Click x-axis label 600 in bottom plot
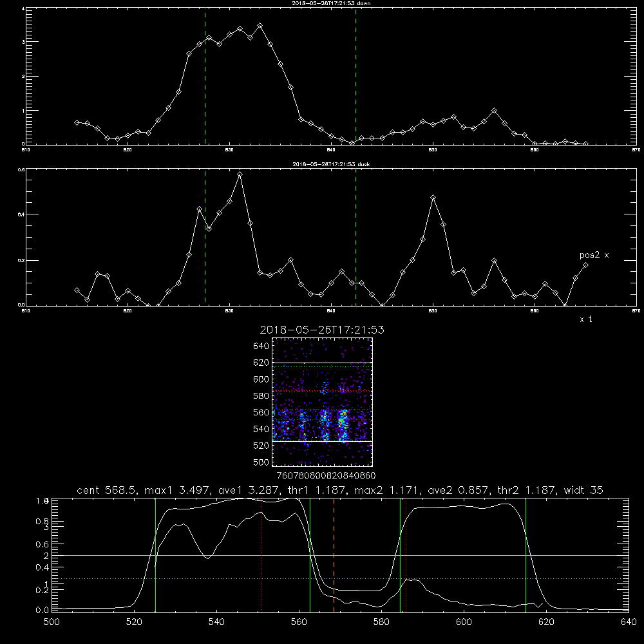Image resolution: width=644 pixels, height=644 pixels. click(x=464, y=622)
